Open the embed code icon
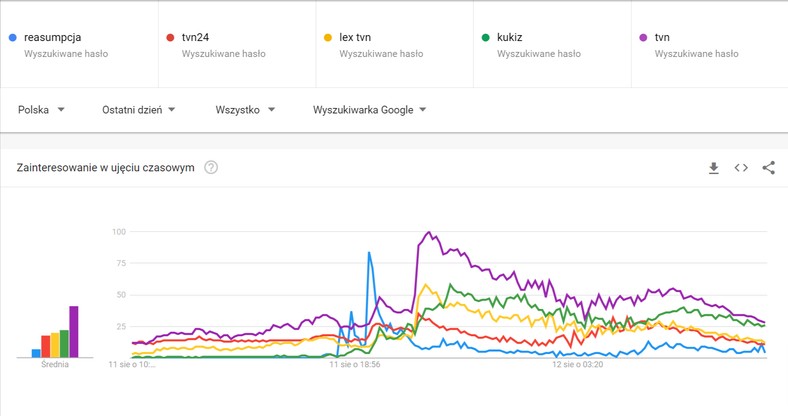 741,168
